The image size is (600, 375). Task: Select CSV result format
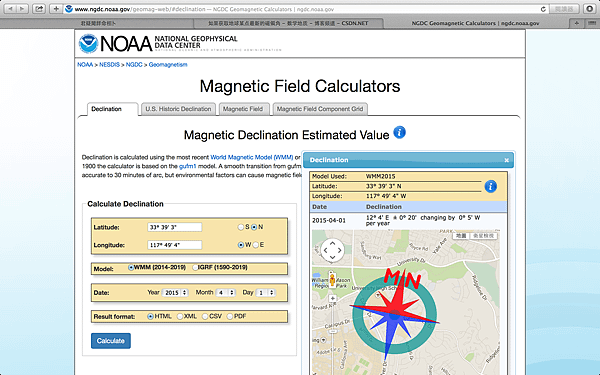(x=205, y=316)
